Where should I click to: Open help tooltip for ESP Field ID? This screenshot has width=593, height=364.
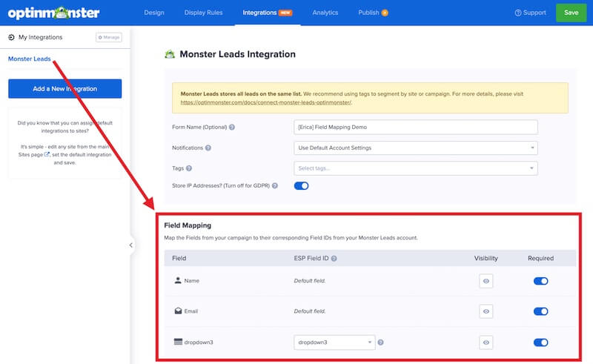click(334, 259)
